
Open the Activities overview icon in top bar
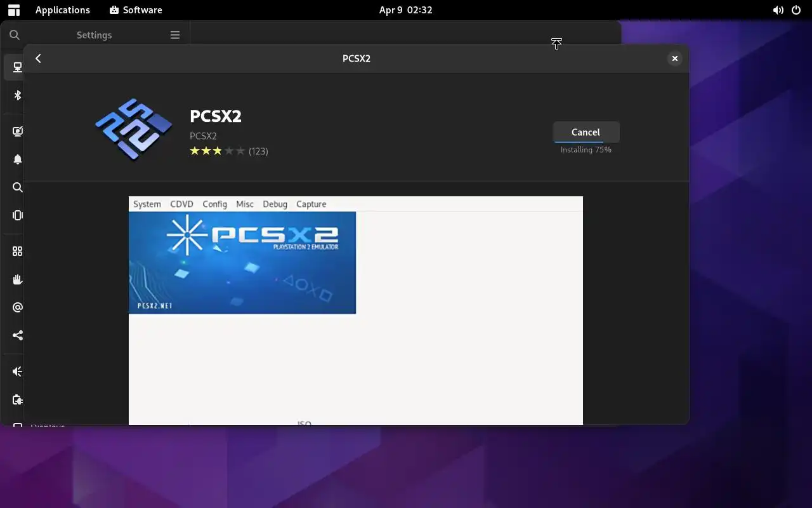13,10
